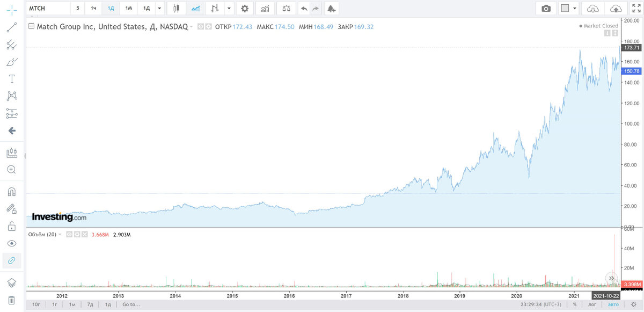Switch to area line chart style

click(x=196, y=8)
